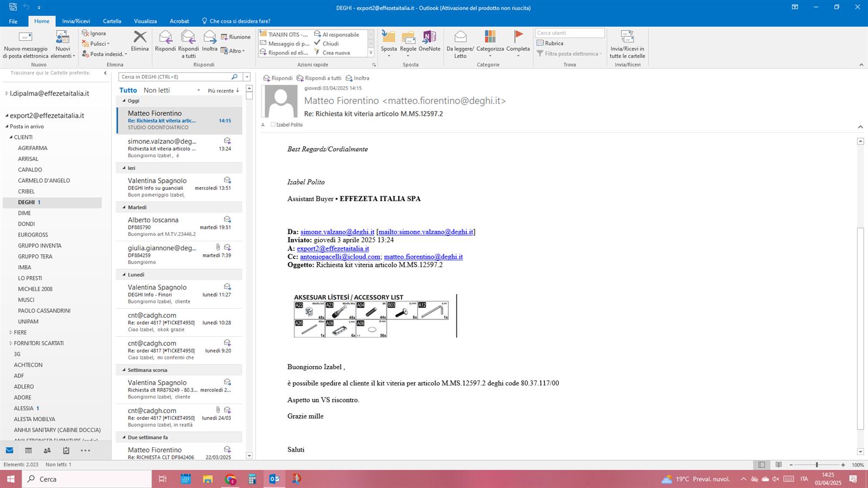Open the People contacts icon in navigation bar
The image size is (868, 488).
tap(47, 451)
